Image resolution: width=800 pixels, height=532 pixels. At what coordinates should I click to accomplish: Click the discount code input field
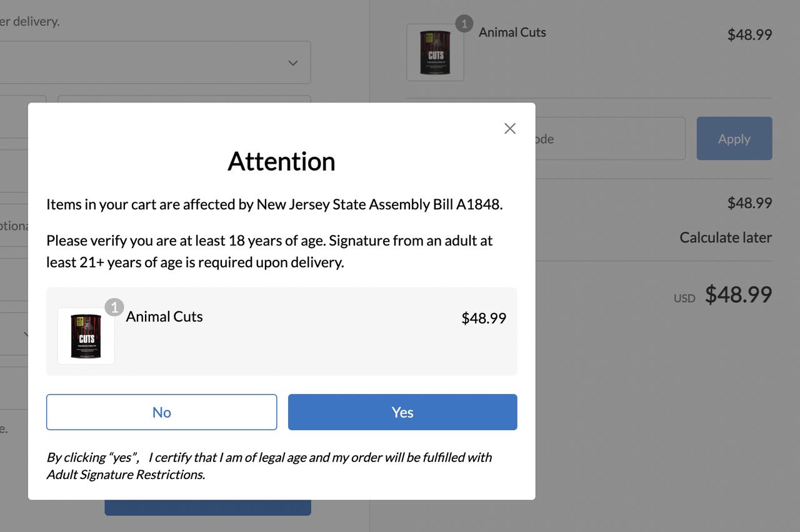click(x=609, y=139)
